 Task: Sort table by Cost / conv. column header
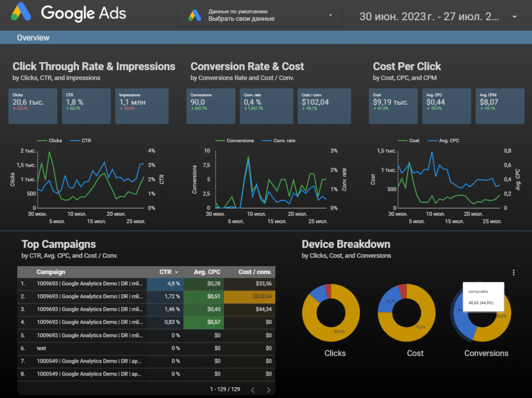click(255, 272)
